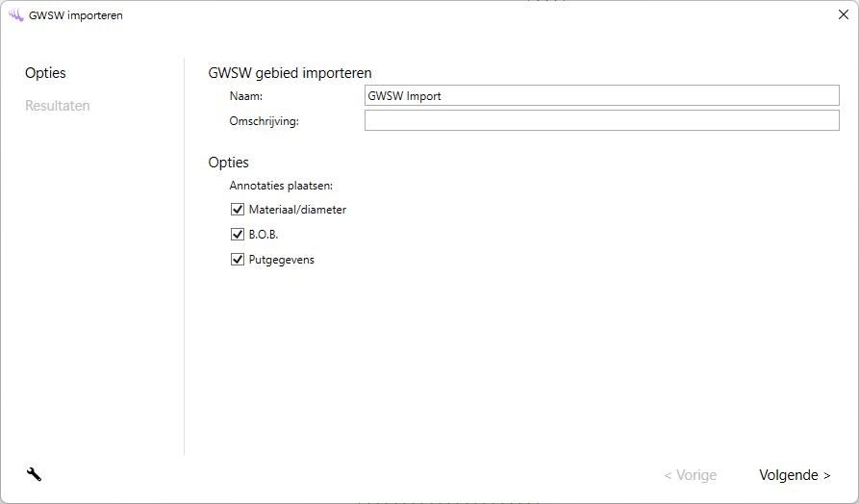
Task: Click the Putgegevens label text
Action: (x=281, y=260)
